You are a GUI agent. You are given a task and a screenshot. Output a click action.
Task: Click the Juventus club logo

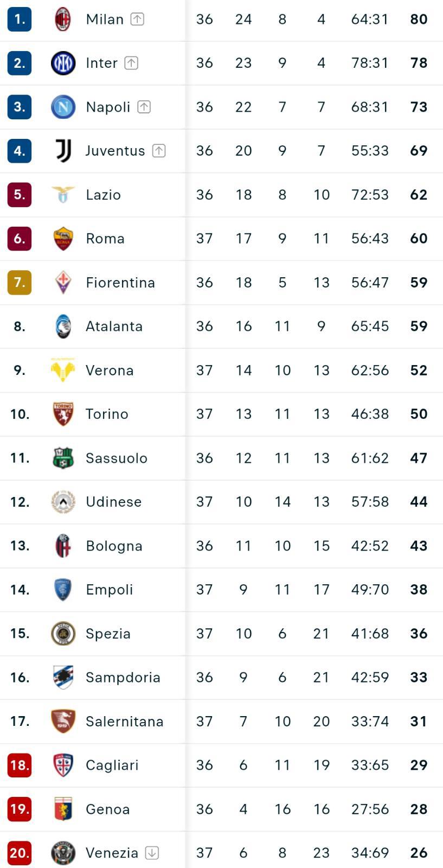63,151
